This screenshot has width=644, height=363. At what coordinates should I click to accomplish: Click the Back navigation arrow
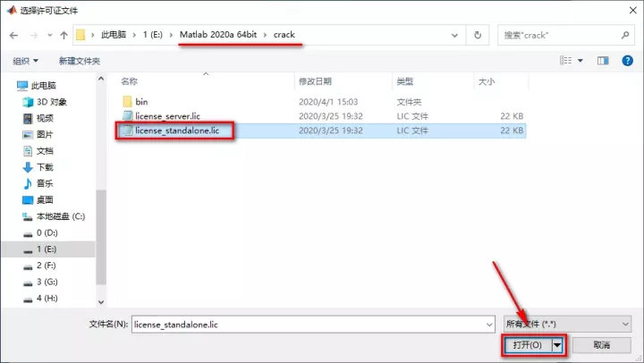14,35
